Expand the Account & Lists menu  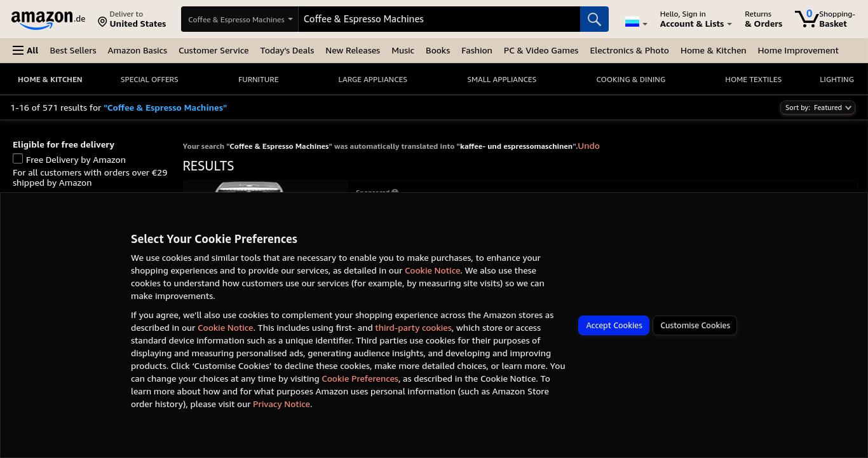tap(696, 19)
